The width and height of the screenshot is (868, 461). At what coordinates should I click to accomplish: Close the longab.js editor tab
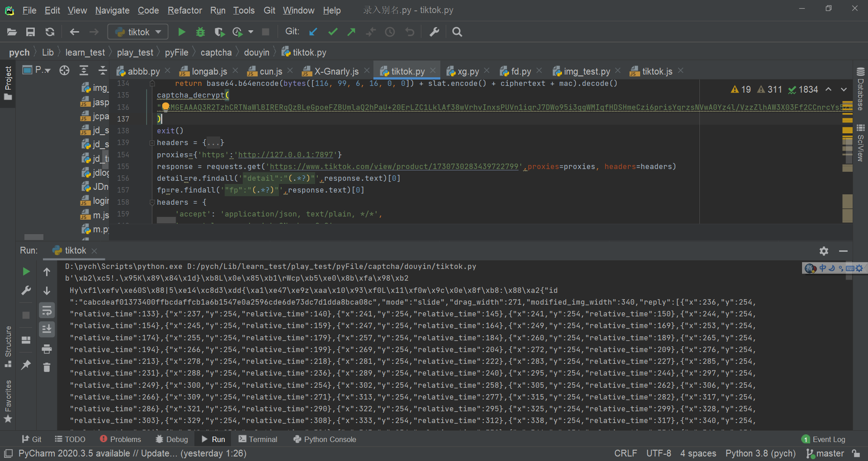click(x=236, y=71)
